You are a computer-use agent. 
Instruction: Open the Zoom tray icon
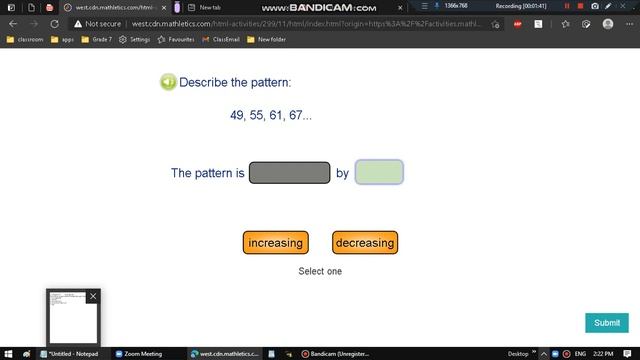pyautogui.click(x=556, y=354)
